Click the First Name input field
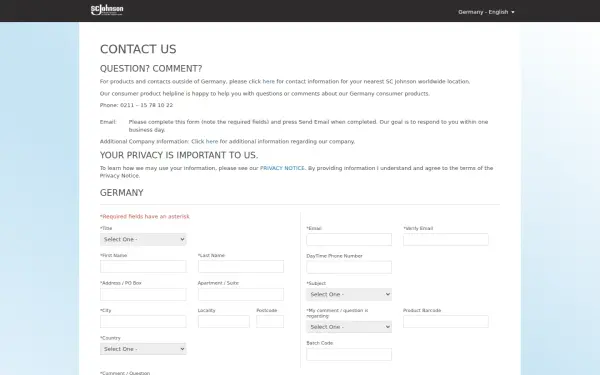This screenshot has width=600, height=375. (143, 266)
